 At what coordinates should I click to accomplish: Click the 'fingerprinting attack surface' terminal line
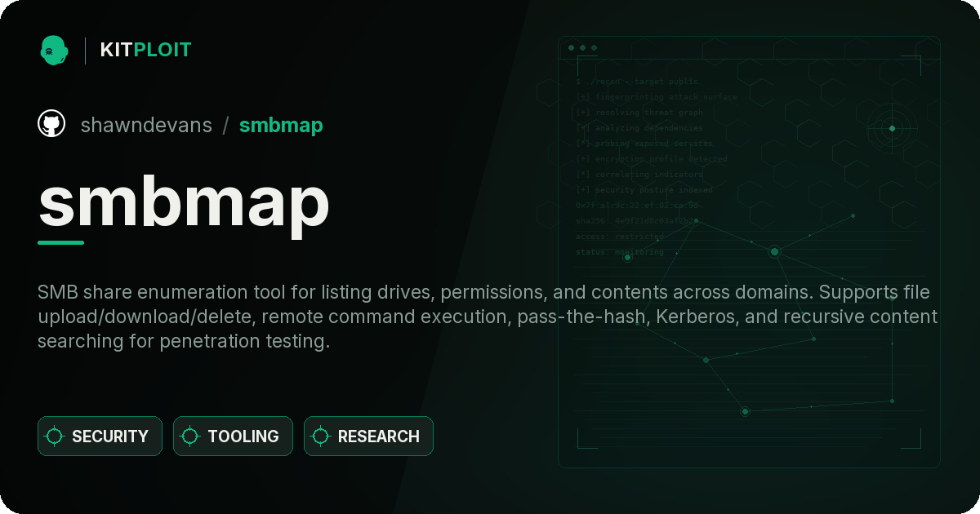click(656, 97)
